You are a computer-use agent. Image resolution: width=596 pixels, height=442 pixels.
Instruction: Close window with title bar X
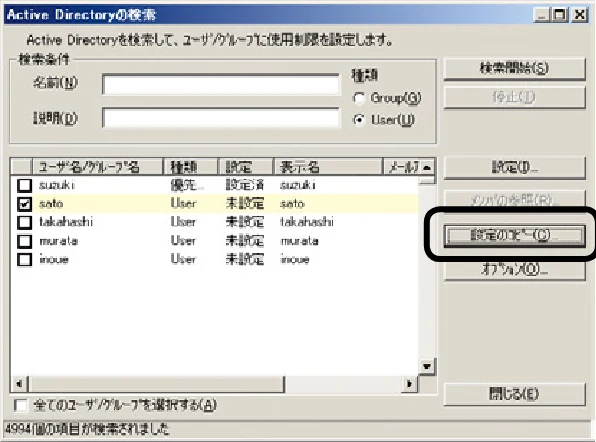pyautogui.click(x=580, y=15)
